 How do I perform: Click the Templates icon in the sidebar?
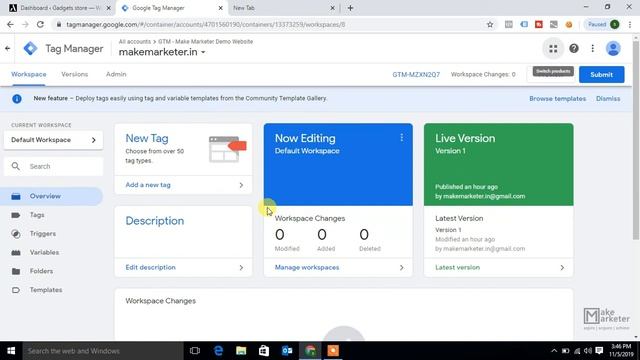click(16, 290)
